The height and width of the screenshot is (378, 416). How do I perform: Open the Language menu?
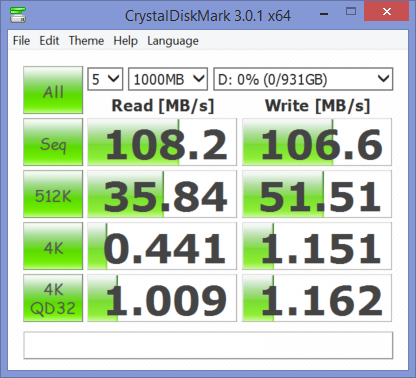173,41
